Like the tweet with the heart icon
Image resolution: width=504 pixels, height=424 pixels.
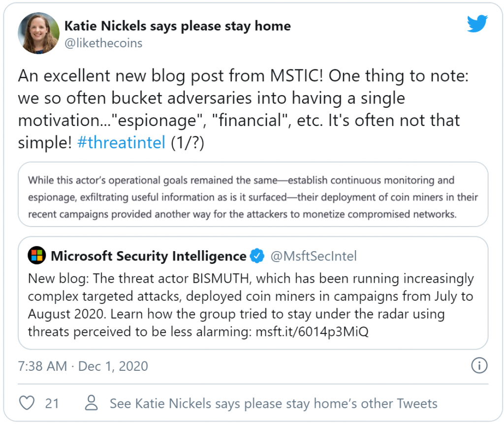point(27,403)
